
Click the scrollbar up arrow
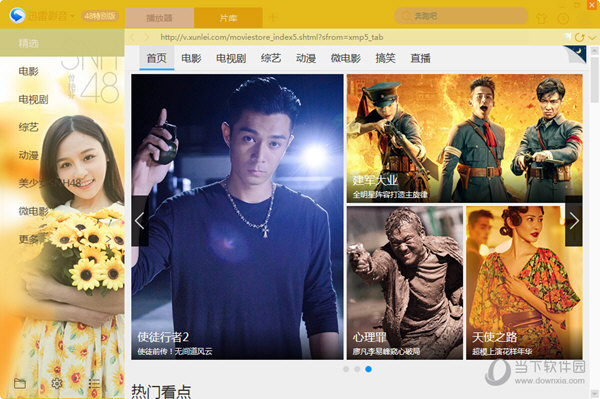(x=595, y=50)
